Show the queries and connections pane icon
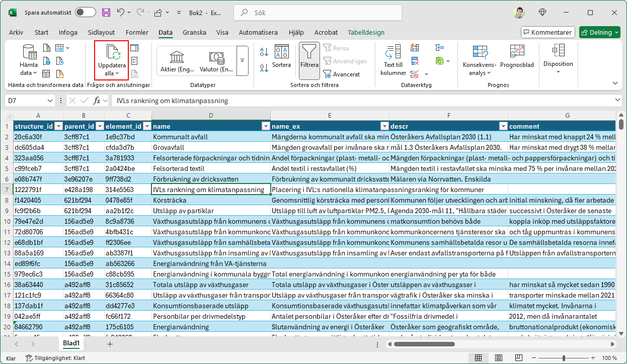The image size is (627, 364). click(134, 48)
